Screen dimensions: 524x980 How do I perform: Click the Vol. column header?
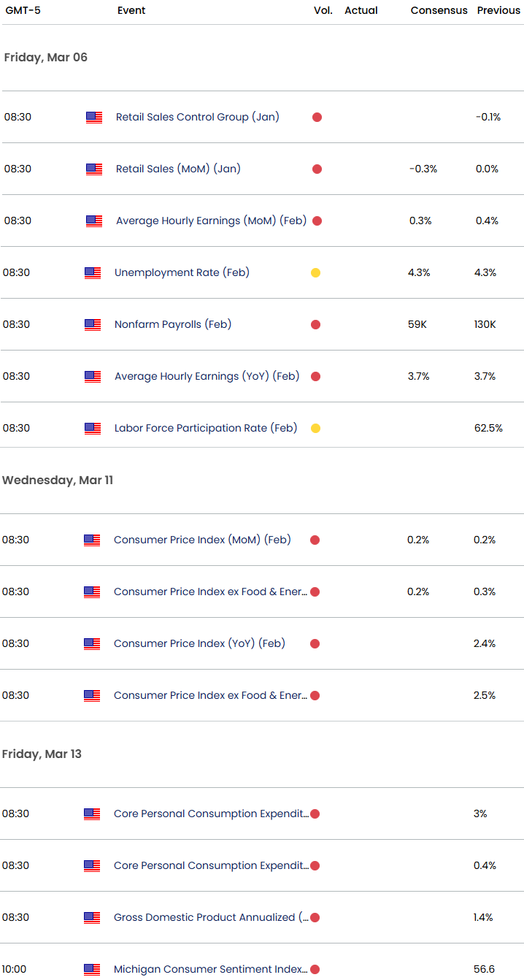[x=323, y=10]
